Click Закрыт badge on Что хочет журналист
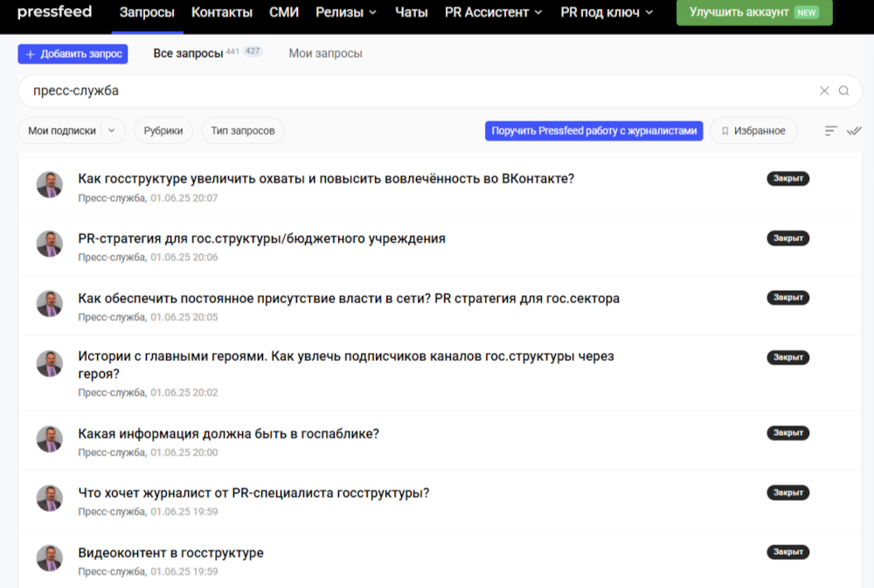This screenshot has width=874, height=588. click(x=787, y=493)
